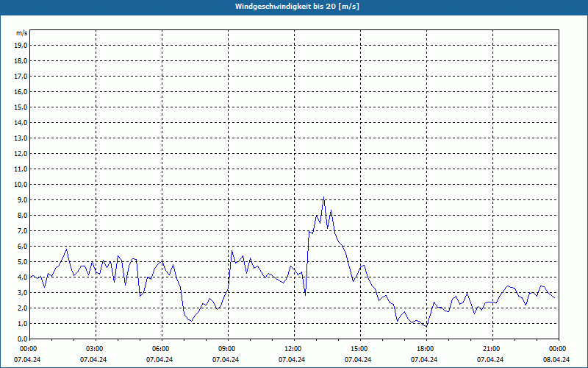Click the 5,0 y-axis label
This screenshot has width=588, height=368.
[x=22, y=261]
